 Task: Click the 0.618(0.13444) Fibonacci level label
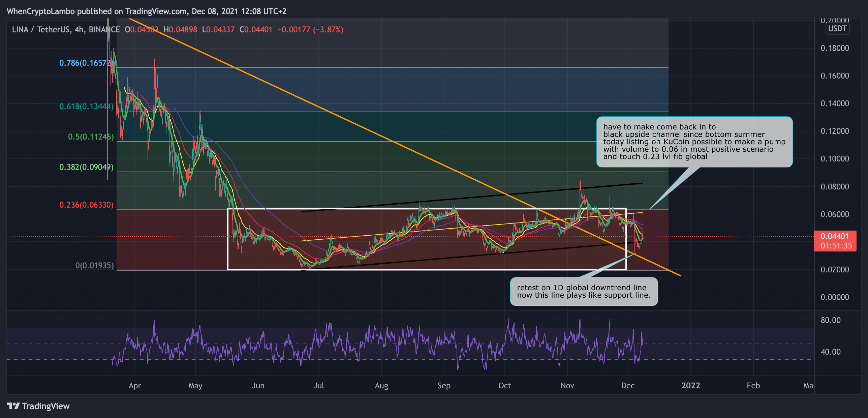(x=86, y=107)
